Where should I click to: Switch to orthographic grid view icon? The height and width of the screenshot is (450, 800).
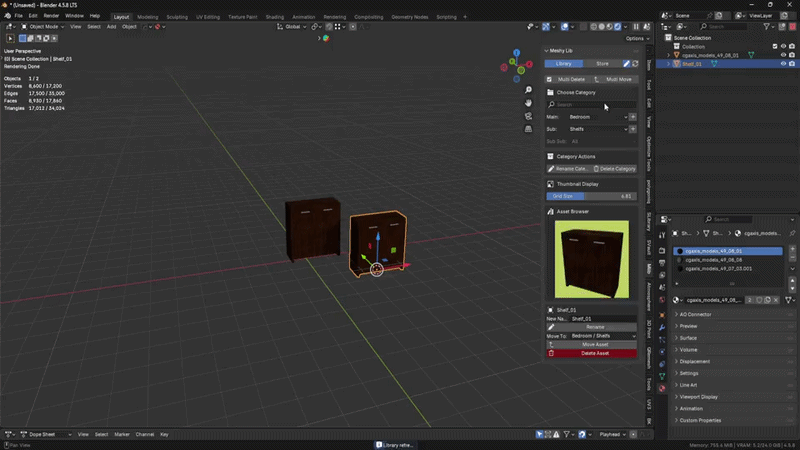[528, 129]
